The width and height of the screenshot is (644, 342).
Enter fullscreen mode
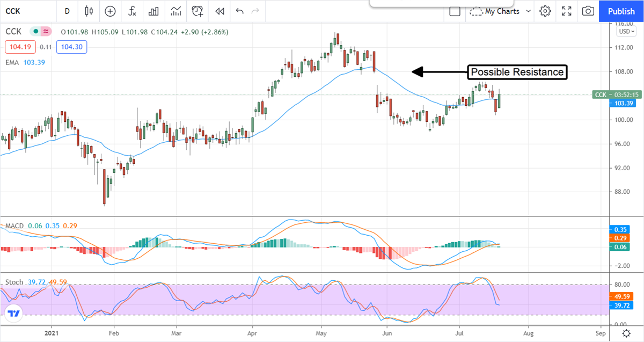coord(567,11)
